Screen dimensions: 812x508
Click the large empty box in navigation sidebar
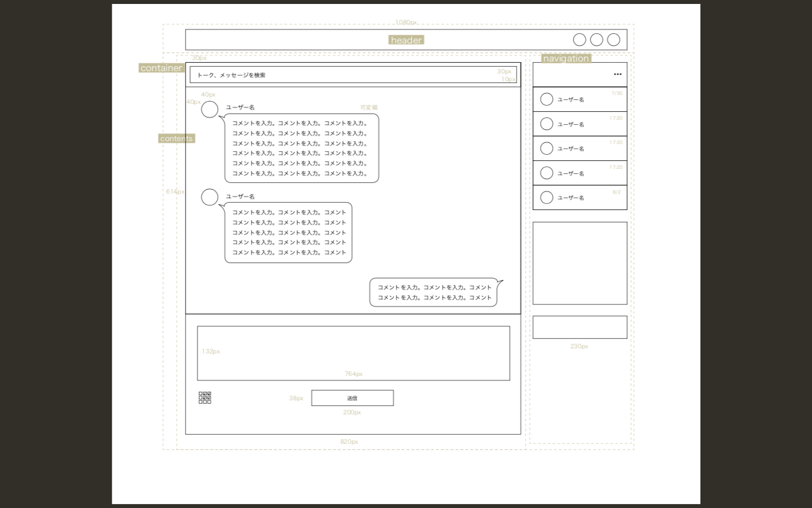(x=580, y=263)
